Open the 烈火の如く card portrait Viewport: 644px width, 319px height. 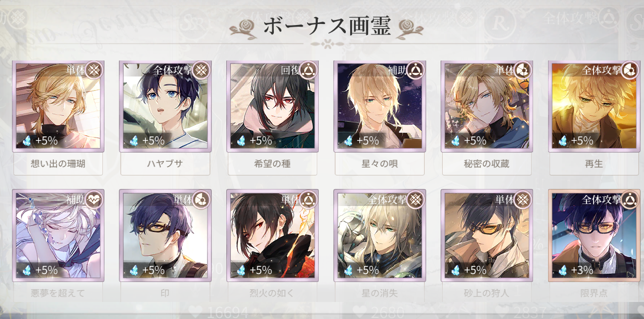point(272,235)
